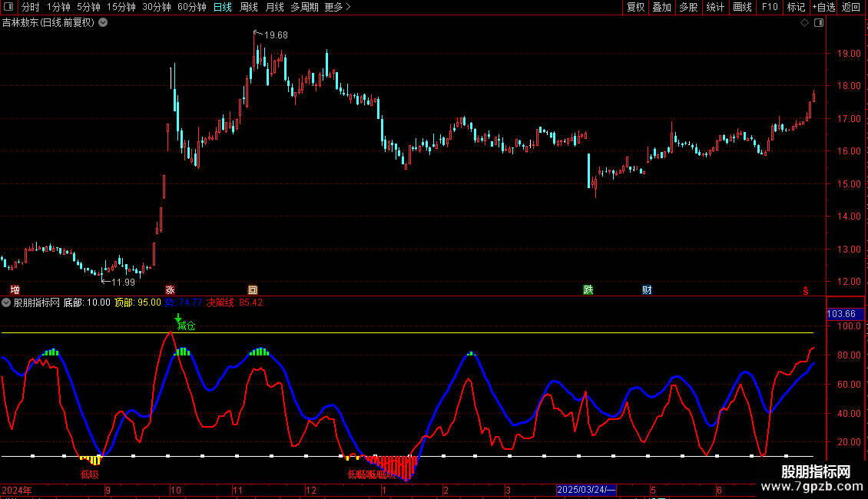Activate the 画线 drawing tool
The width and height of the screenshot is (868, 499).
pyautogui.click(x=742, y=7)
